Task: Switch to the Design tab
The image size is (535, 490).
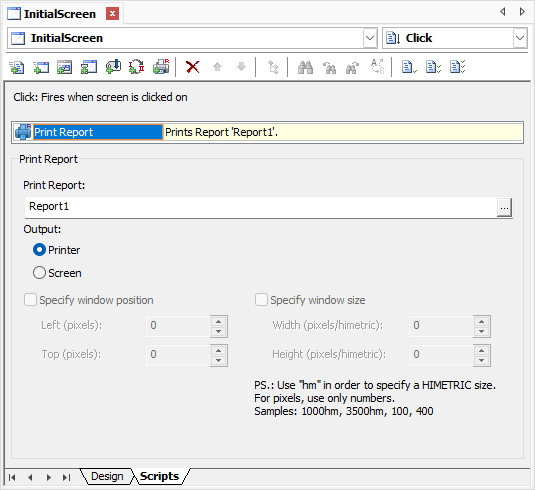Action: tap(107, 476)
